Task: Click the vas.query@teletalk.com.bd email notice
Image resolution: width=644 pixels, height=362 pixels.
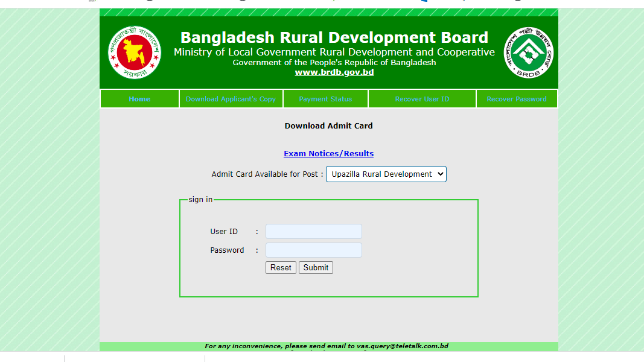Action: (326, 346)
